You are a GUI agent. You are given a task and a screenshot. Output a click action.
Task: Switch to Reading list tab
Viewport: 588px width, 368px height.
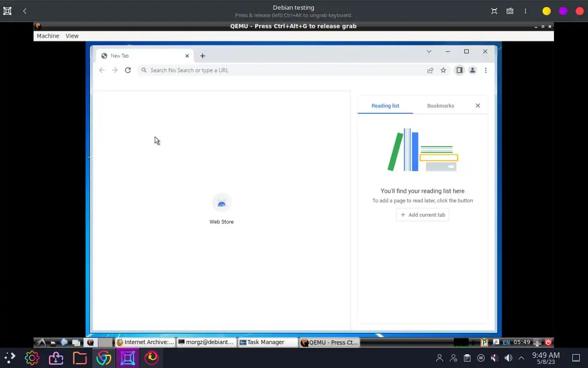pyautogui.click(x=385, y=106)
